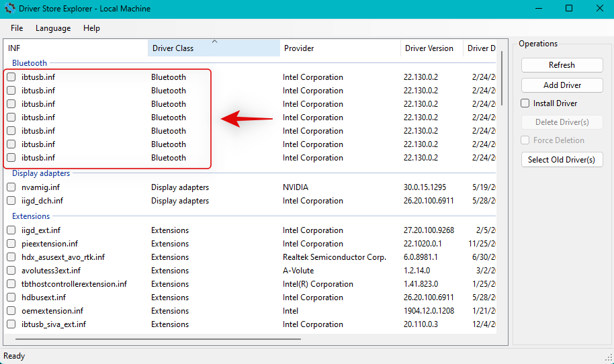Viewport: 614px width, 364px height.
Task: Sort by the Provider column header
Action: click(x=341, y=48)
